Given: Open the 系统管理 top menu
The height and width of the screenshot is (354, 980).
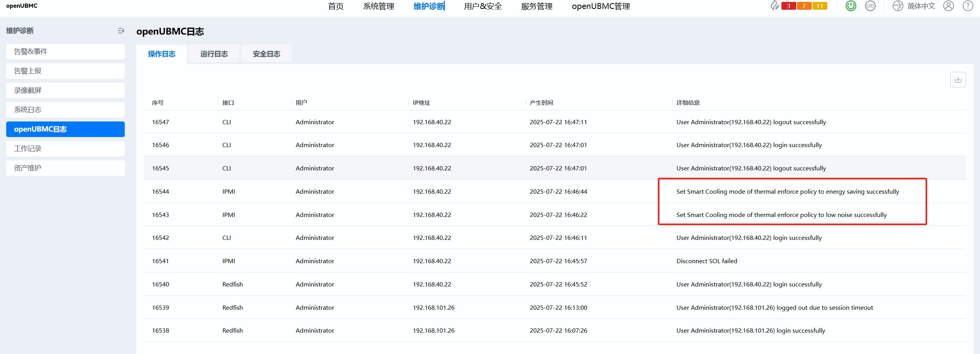Looking at the screenshot, I should pyautogui.click(x=378, y=6).
